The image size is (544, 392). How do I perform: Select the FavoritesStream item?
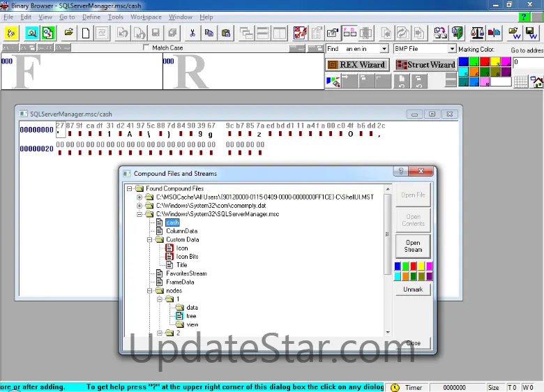(x=186, y=273)
